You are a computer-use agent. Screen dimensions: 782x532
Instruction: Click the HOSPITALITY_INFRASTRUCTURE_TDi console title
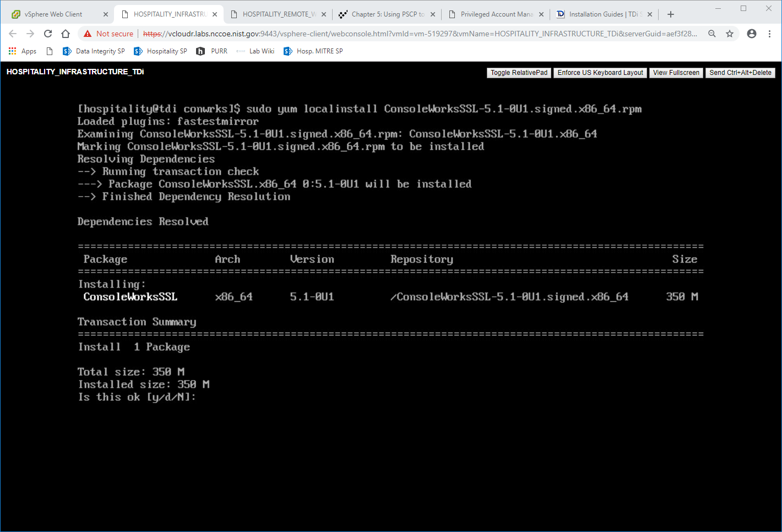(75, 72)
